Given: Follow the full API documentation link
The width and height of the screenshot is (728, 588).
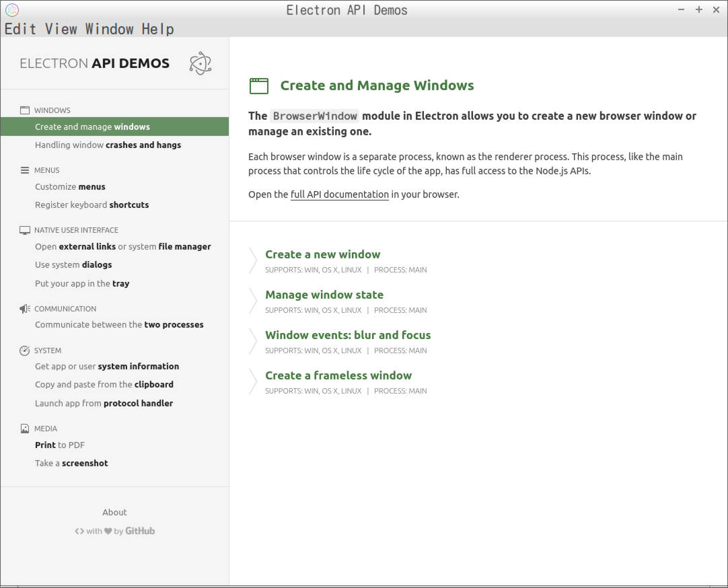Looking at the screenshot, I should pos(339,194).
